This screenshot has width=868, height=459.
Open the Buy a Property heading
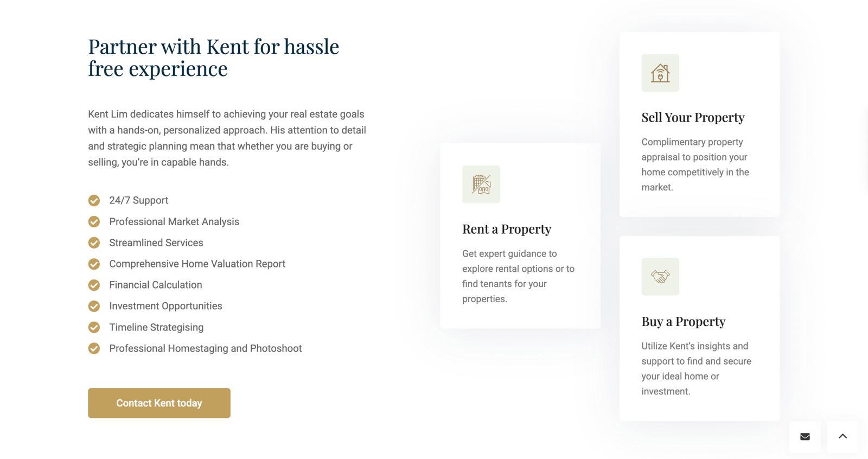(683, 322)
